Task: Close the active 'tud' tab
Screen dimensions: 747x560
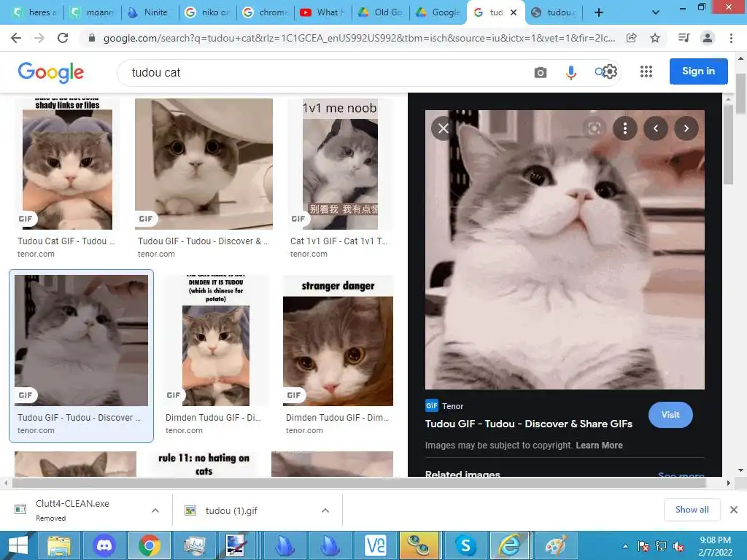Action: (514, 12)
